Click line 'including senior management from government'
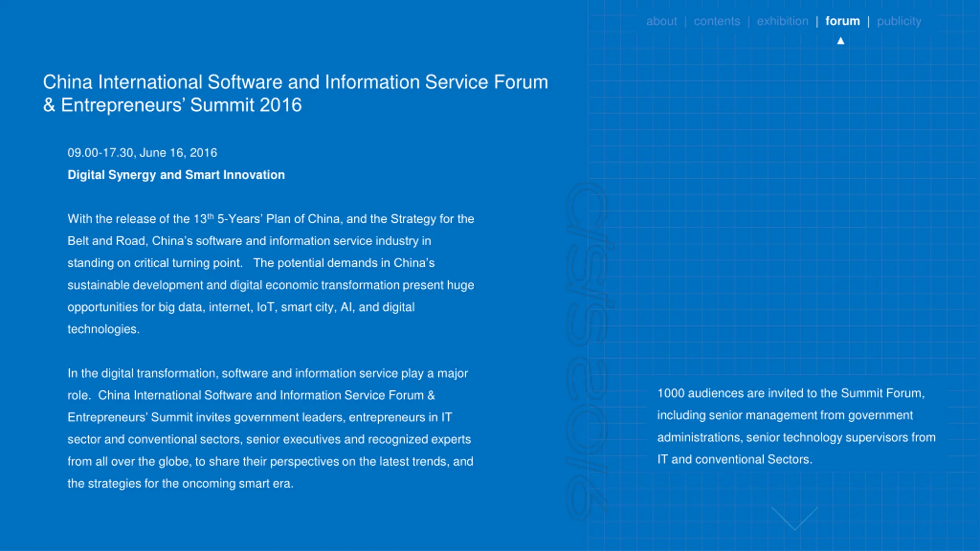Screen dimensions: 980x551 785,416
